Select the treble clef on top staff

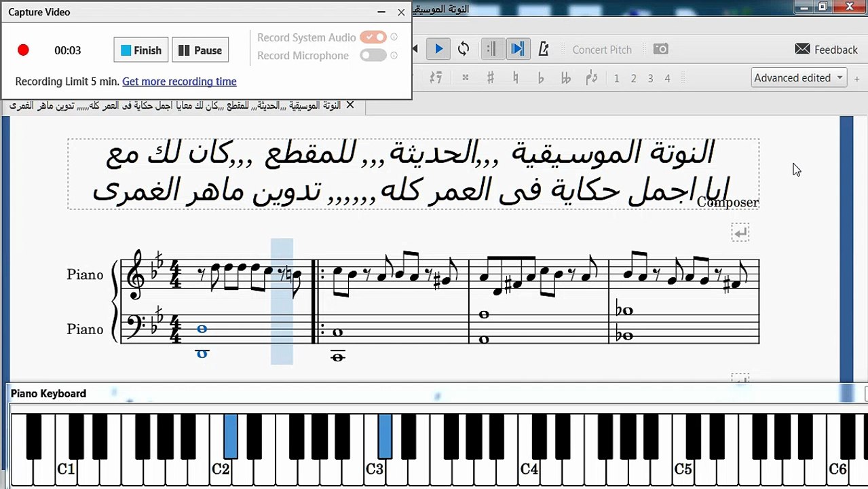pos(135,274)
